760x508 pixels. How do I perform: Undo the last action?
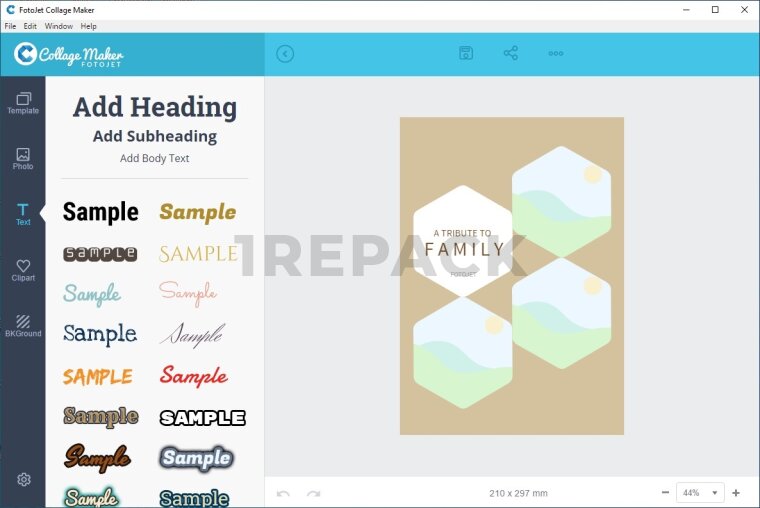(283, 493)
